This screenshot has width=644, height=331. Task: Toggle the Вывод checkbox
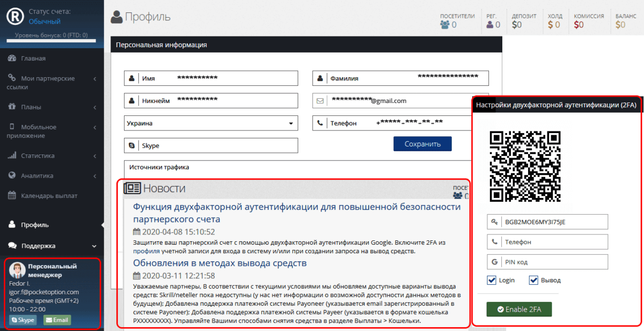533,280
